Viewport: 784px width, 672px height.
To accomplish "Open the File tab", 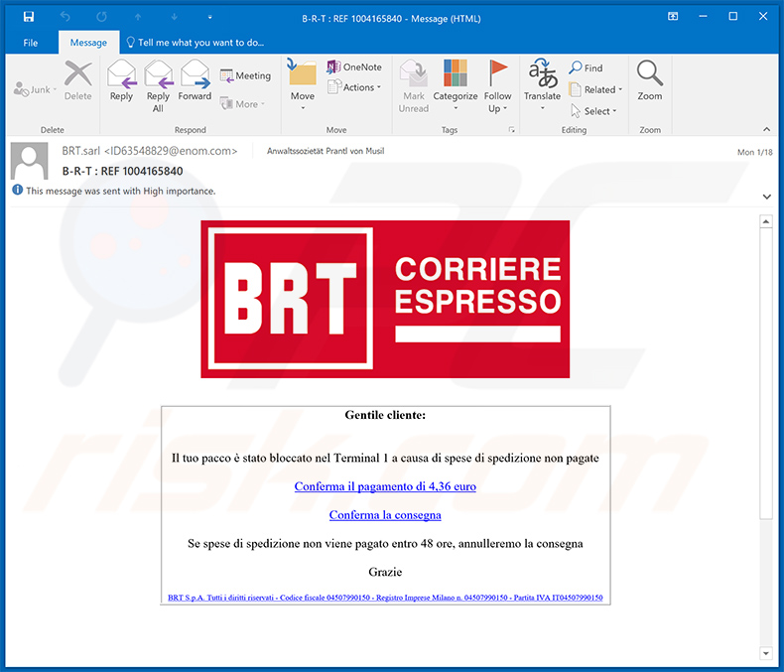I will coord(31,43).
